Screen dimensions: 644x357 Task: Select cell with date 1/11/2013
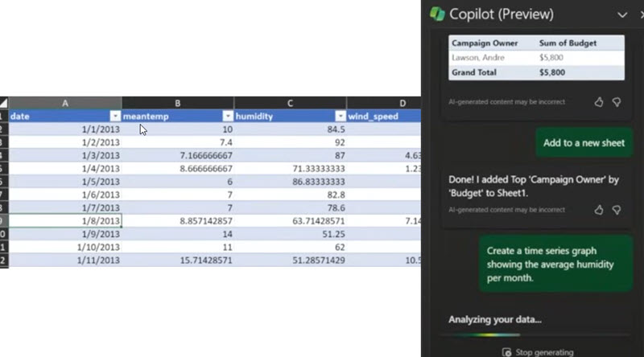(65, 261)
